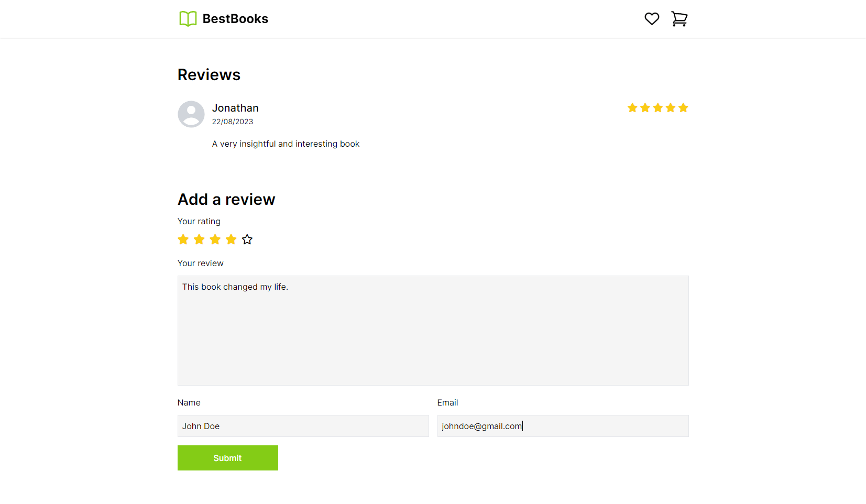Focus the Name input field with John Doe
The height and width of the screenshot is (504, 866).
tap(303, 426)
